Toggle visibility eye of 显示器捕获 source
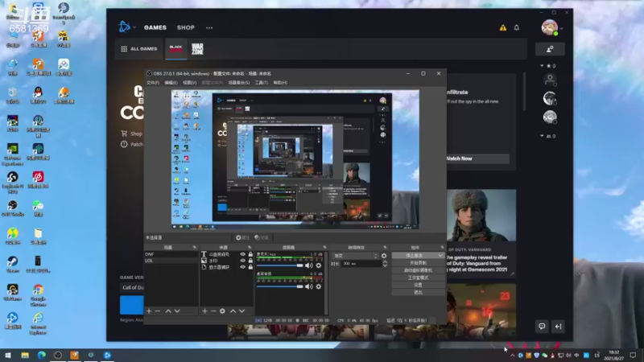Image resolution: width=644 pixels, height=362 pixels. point(243,267)
